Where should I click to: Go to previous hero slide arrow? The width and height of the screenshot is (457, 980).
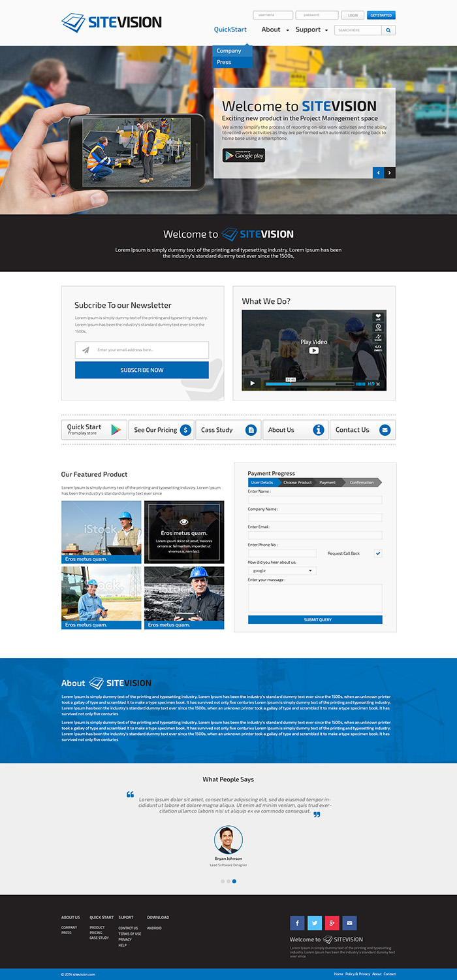pyautogui.click(x=378, y=172)
